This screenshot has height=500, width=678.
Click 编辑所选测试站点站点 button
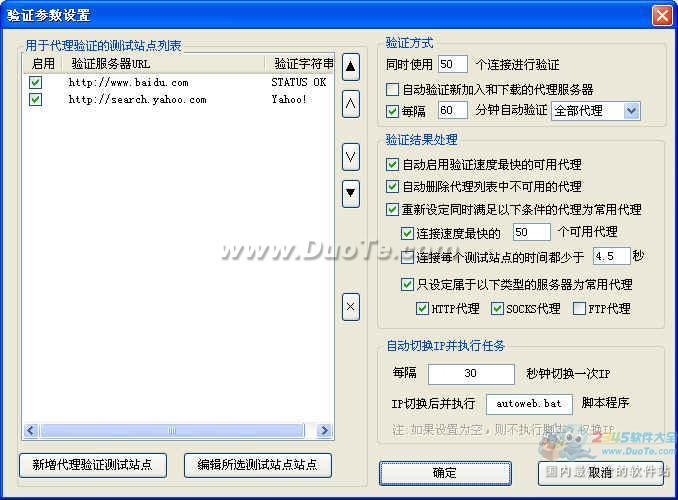257,465
